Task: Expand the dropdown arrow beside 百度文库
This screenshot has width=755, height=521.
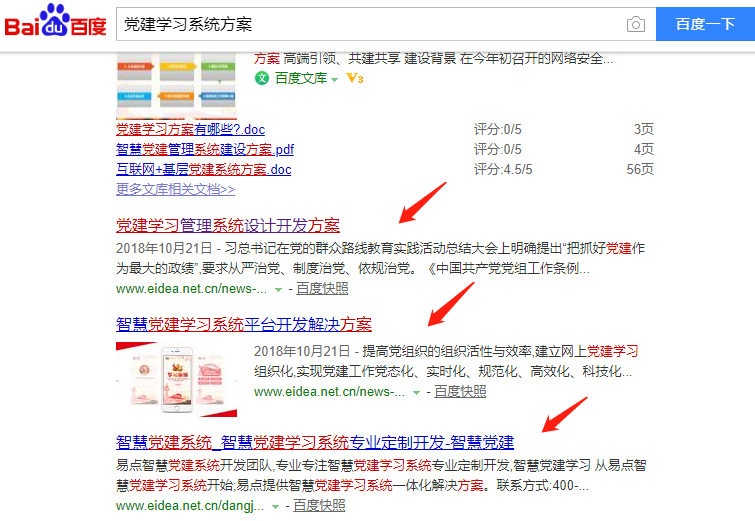Action: [335, 79]
